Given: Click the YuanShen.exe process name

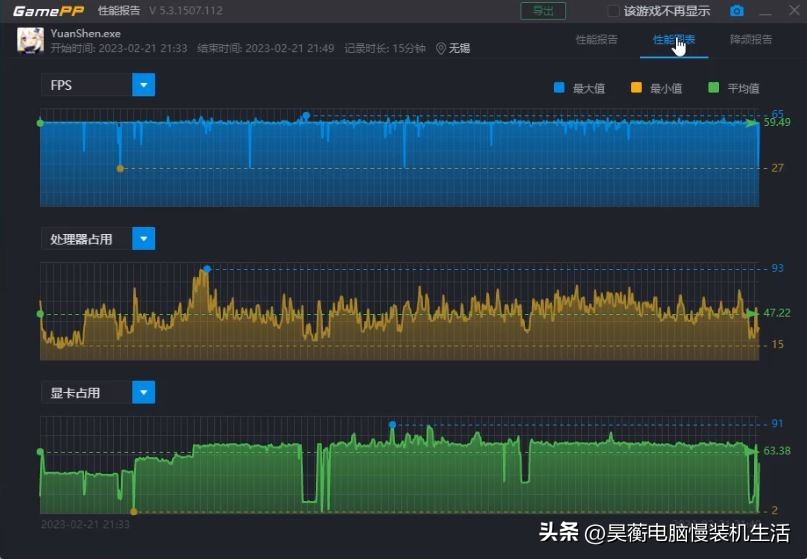Looking at the screenshot, I should click(x=85, y=33).
